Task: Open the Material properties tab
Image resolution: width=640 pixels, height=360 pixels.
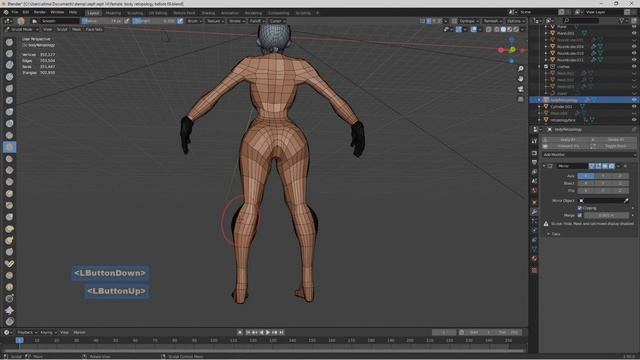Action: point(534,258)
